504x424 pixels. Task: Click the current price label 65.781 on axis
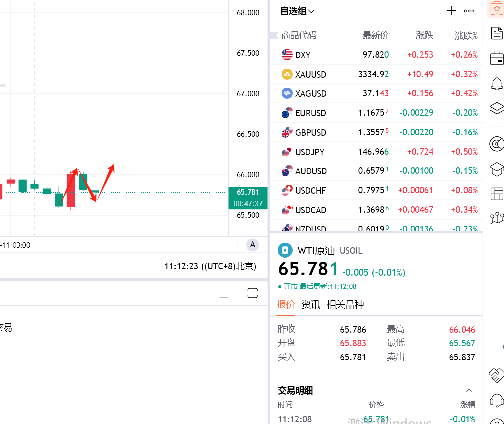point(248,192)
